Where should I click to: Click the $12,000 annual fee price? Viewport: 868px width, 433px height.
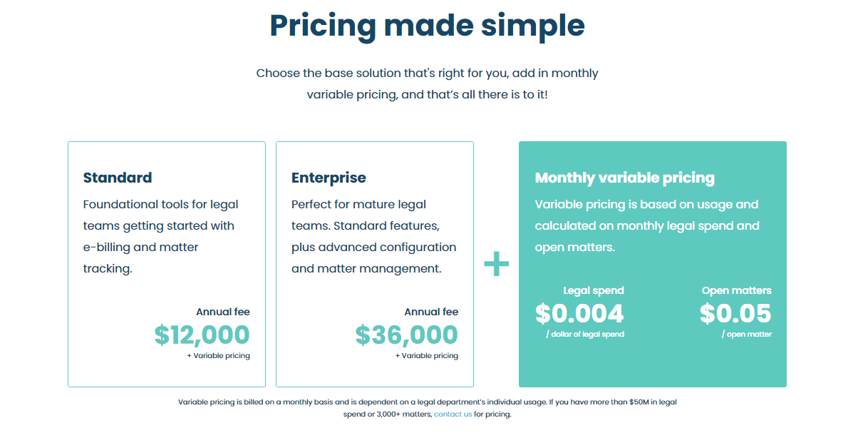(x=202, y=335)
